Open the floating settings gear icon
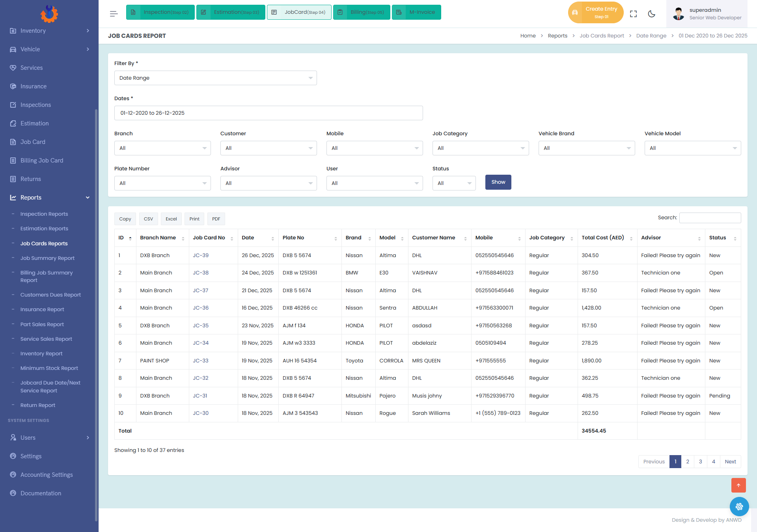This screenshot has width=757, height=532. coord(739,506)
